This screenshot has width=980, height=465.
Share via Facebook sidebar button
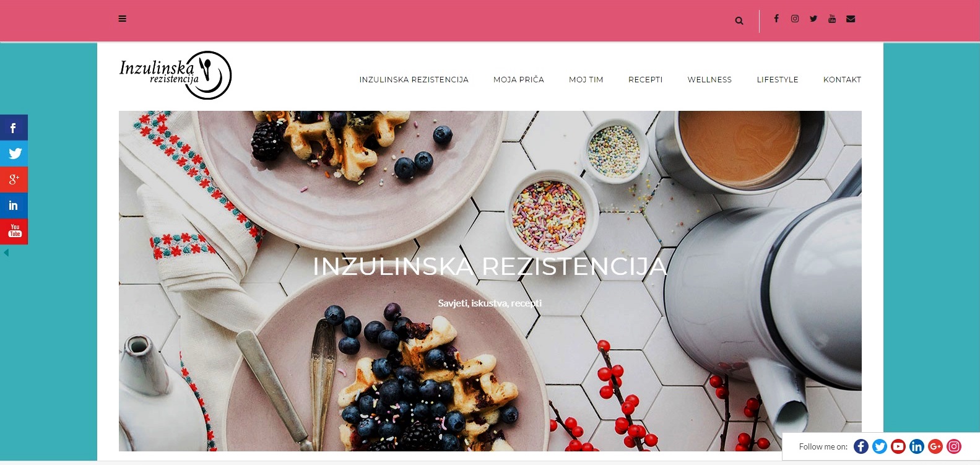pos(14,128)
